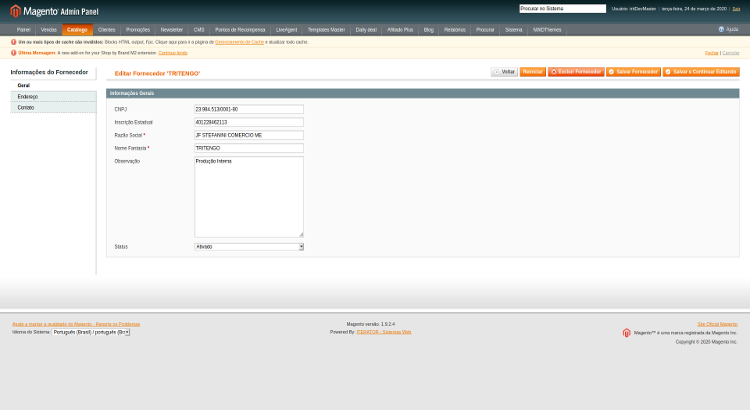This screenshot has width=750, height=410.
Task: Click the Informações do Fornecedor sidebar title
Action: point(49,72)
